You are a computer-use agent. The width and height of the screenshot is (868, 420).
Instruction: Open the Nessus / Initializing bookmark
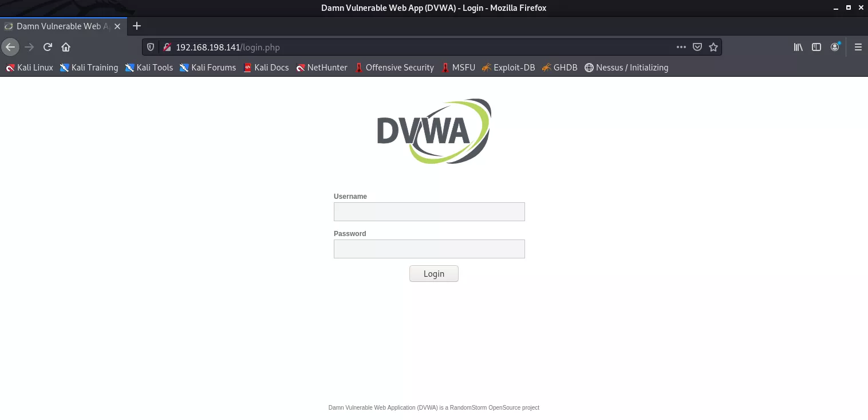(x=626, y=68)
